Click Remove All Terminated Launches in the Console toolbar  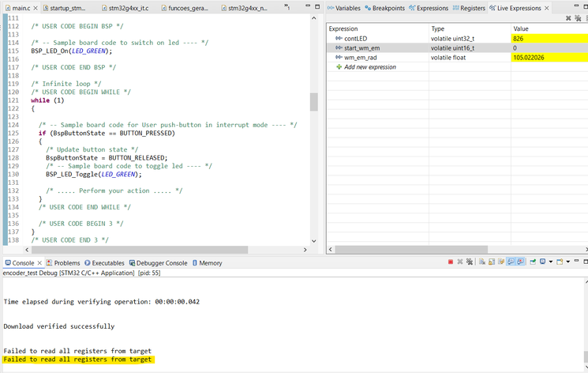point(470,262)
